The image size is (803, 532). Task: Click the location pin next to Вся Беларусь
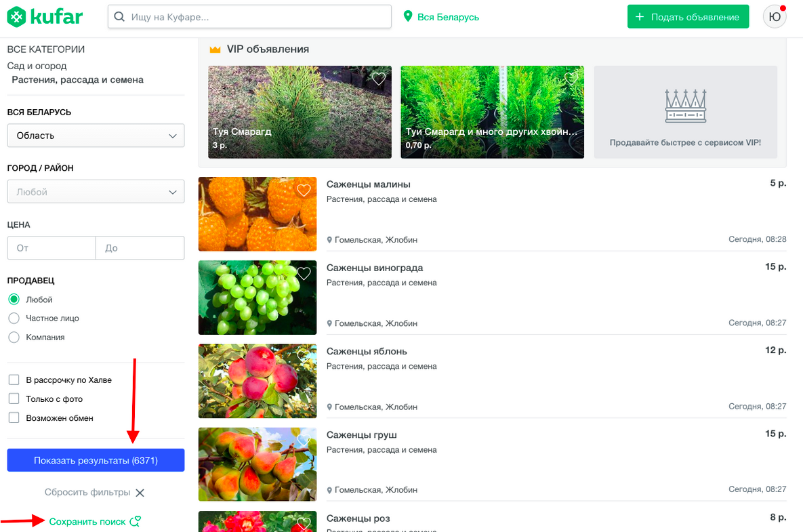[x=408, y=16]
